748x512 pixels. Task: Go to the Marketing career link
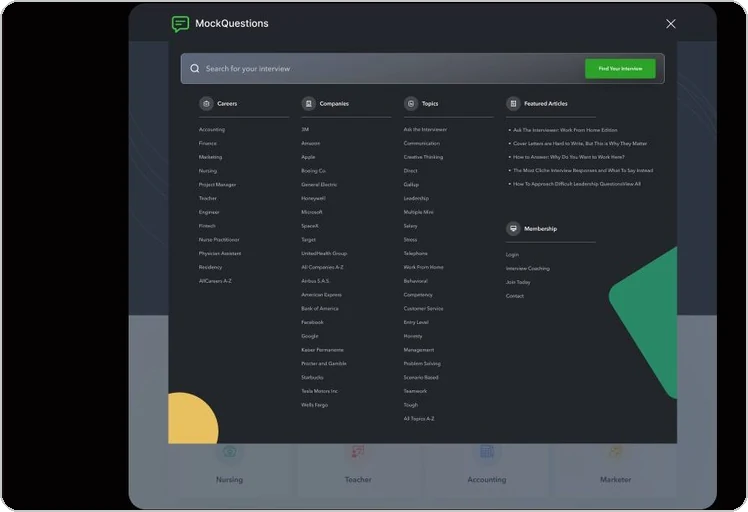pos(210,157)
